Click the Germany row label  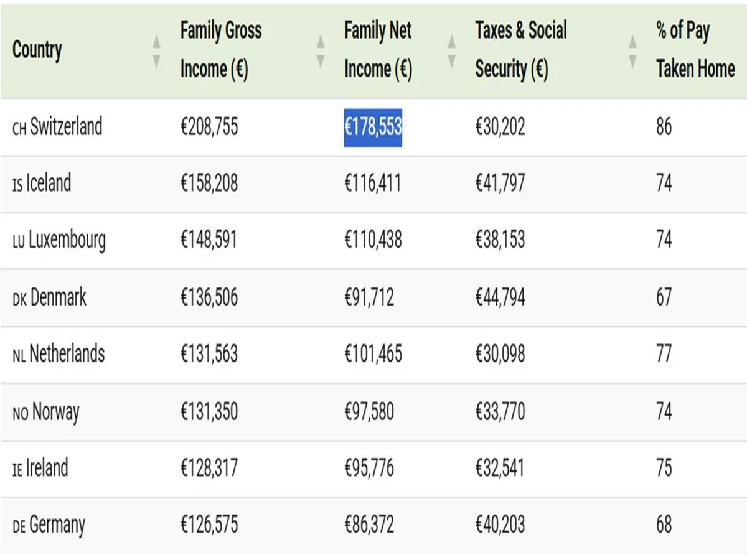(57, 525)
